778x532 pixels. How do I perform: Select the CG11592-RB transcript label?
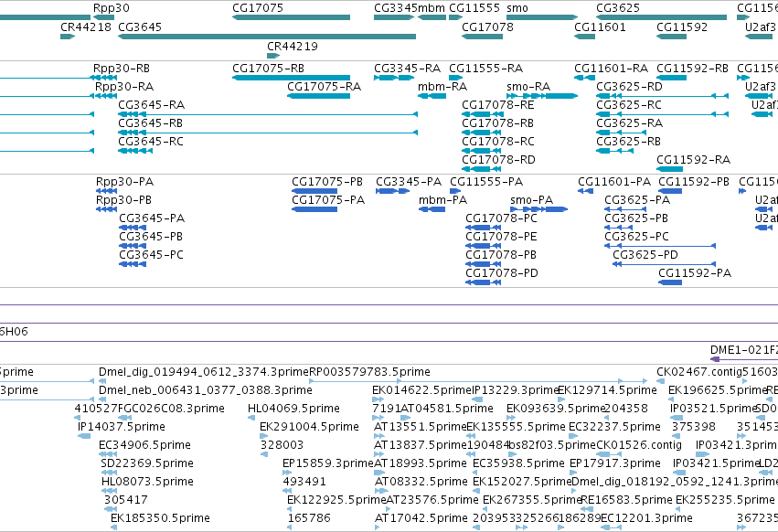point(692,68)
